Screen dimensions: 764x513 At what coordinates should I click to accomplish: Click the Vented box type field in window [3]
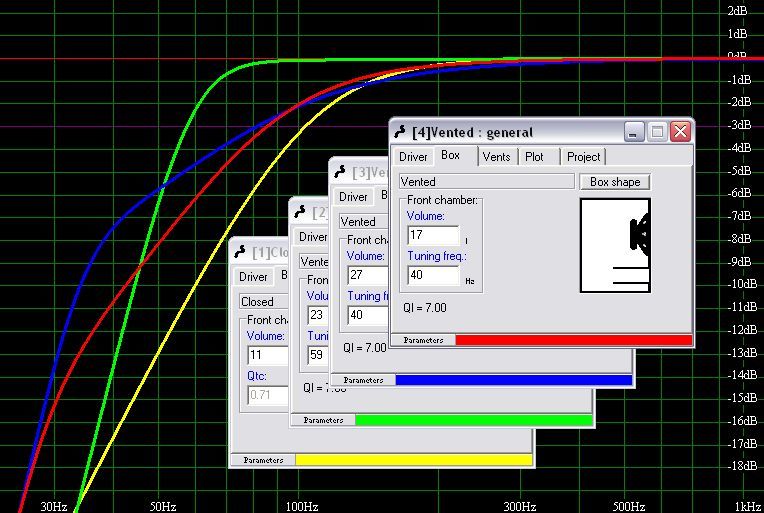click(363, 222)
